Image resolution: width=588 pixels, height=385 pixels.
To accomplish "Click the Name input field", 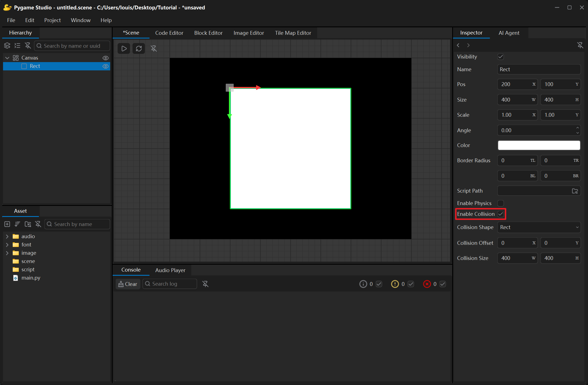I will pos(539,69).
